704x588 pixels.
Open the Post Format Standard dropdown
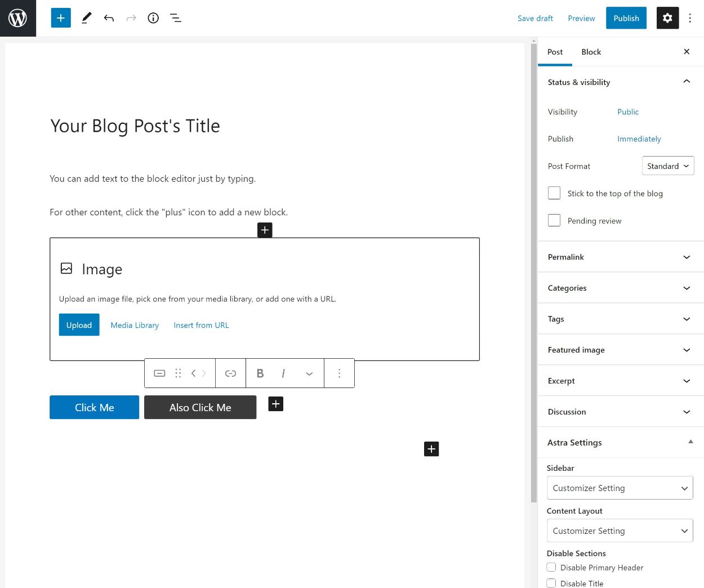click(668, 166)
